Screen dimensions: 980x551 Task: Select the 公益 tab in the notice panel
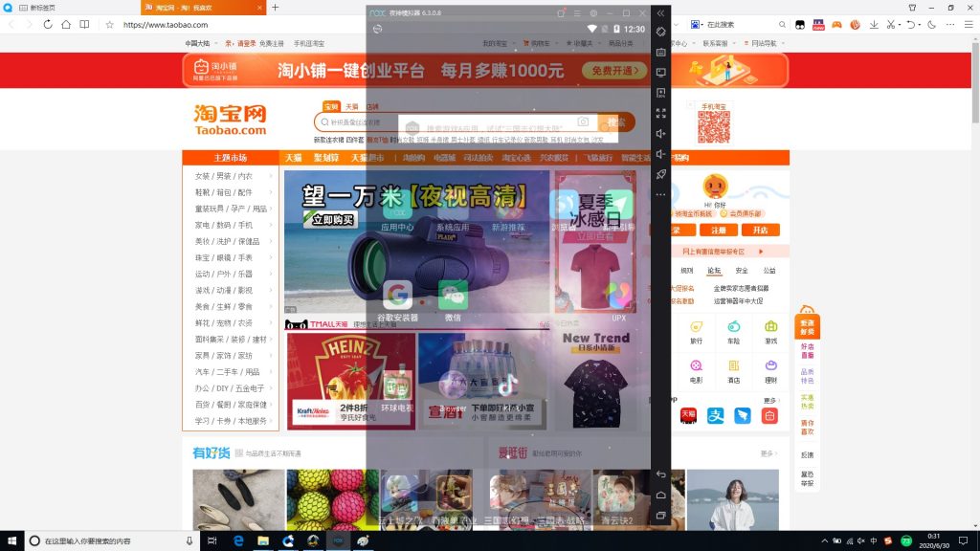coord(768,271)
